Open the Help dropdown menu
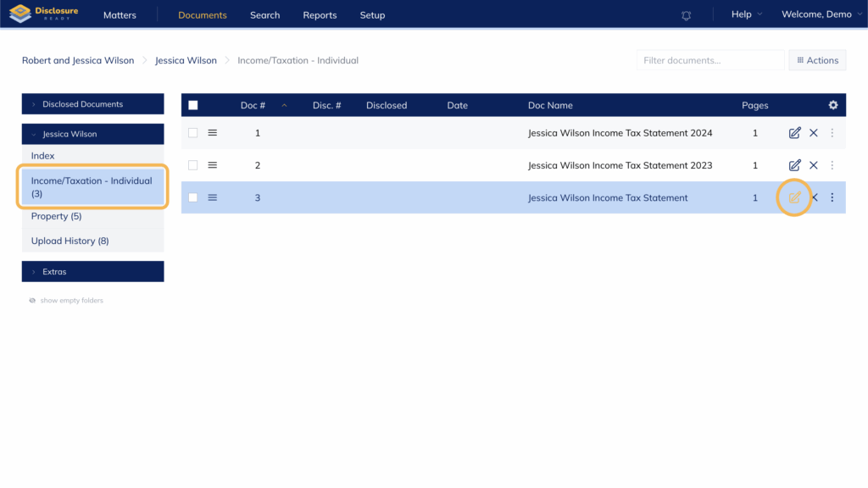 point(746,14)
